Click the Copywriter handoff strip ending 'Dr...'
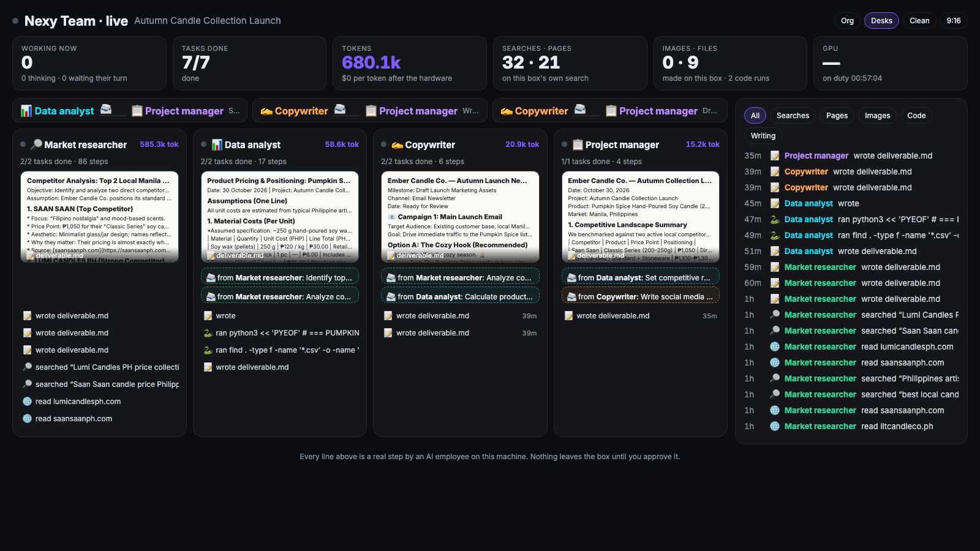 (610, 110)
